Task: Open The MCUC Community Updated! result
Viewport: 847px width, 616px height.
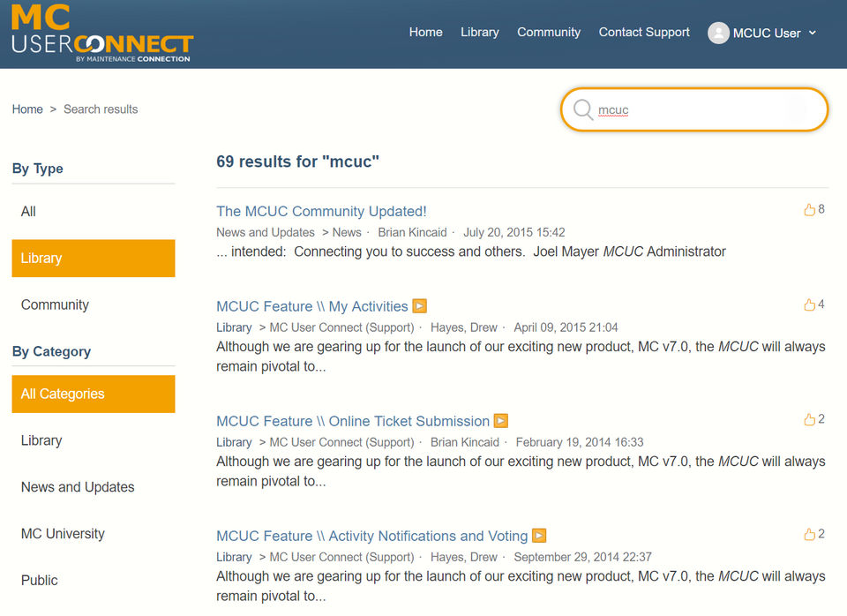Action: tap(321, 211)
